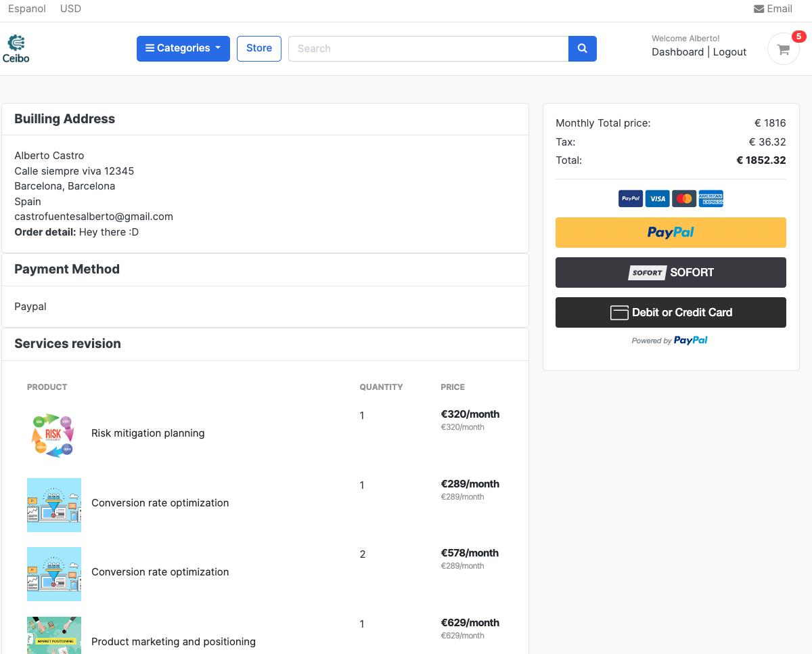This screenshot has height=654, width=812.
Task: Click the Total € 1852.32 amount
Action: coord(761,160)
